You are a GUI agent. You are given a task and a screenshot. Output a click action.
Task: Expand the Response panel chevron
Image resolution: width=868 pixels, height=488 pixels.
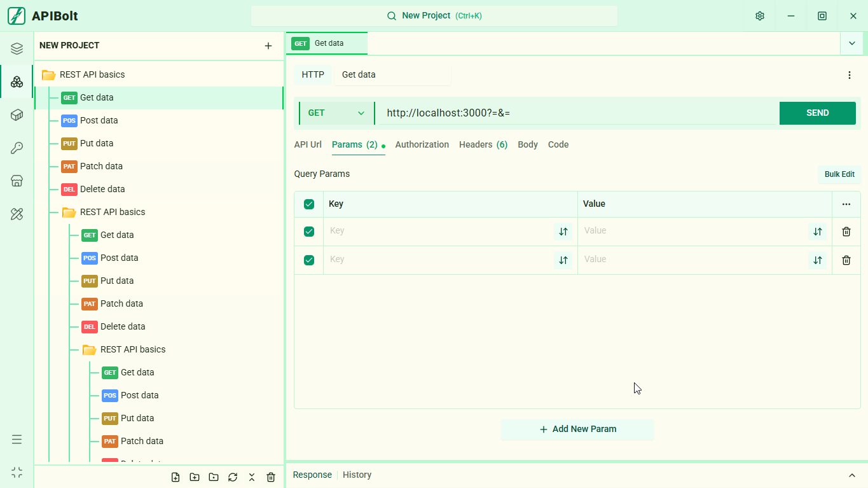tap(852, 475)
